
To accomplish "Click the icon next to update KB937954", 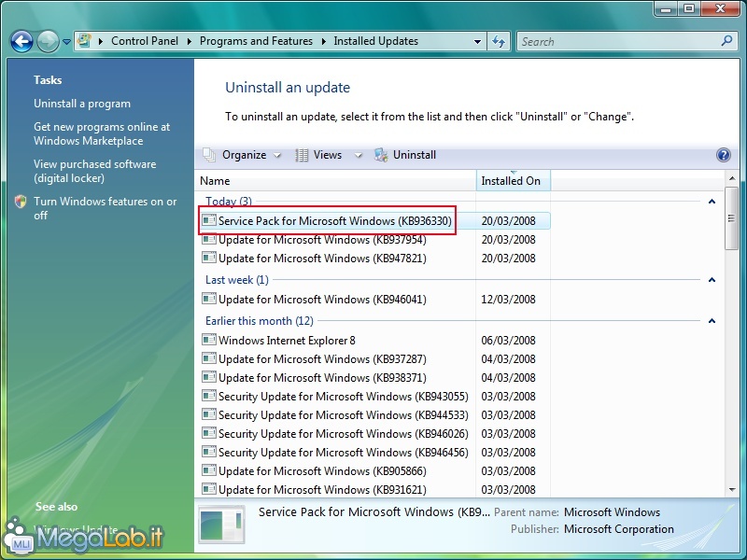I will click(x=208, y=239).
